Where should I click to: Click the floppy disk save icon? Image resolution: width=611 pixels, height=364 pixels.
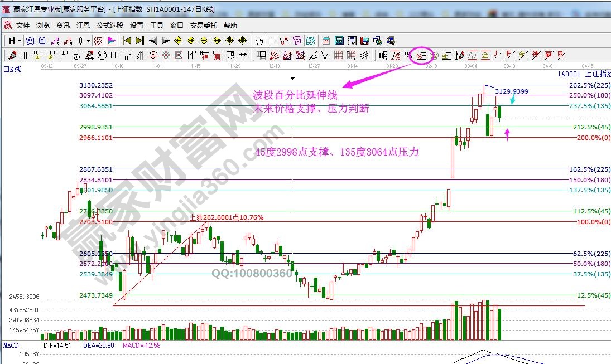pos(365,41)
